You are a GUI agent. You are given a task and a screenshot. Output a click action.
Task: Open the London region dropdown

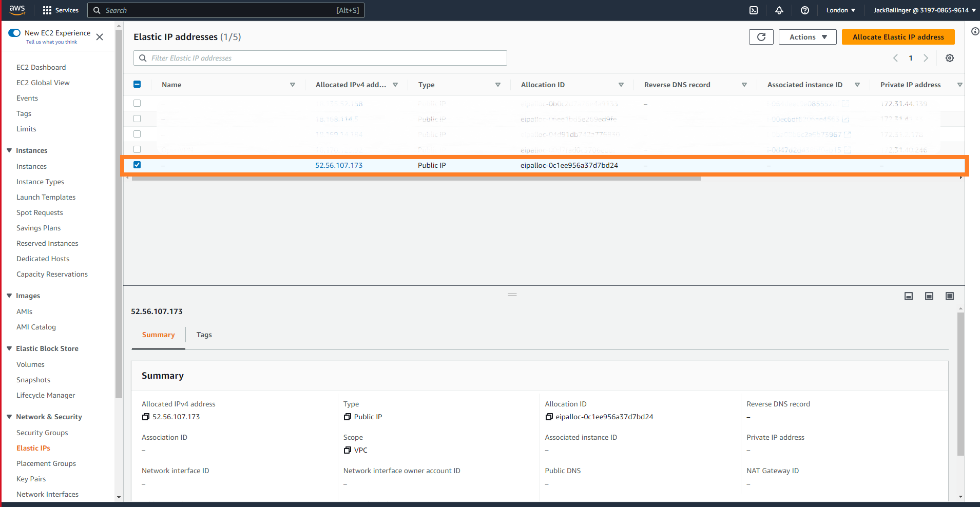point(841,10)
